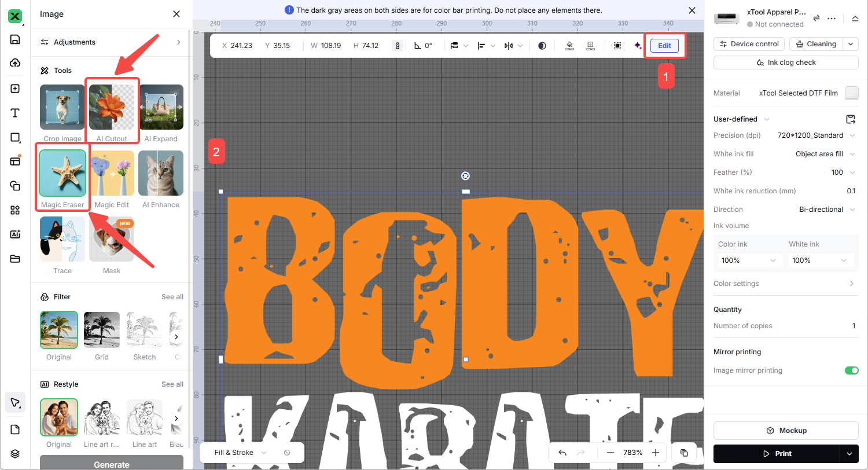The height and width of the screenshot is (470, 868).
Task: Click the material color swatch
Action: (x=852, y=93)
